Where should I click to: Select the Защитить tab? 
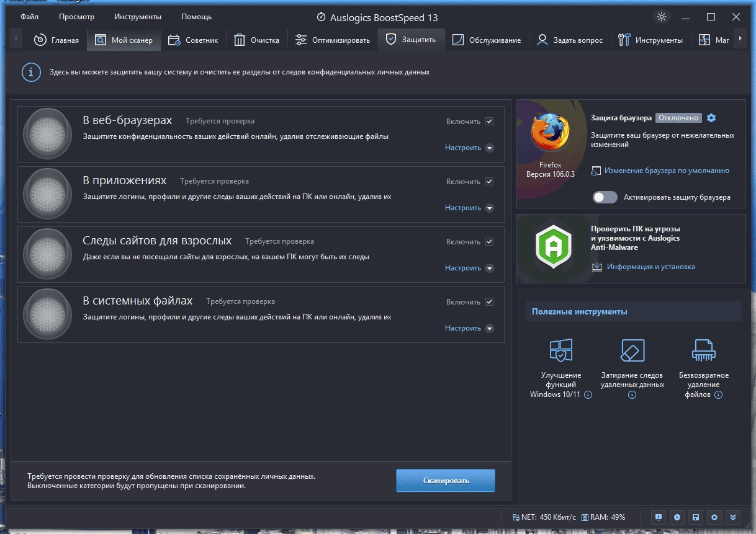pyautogui.click(x=411, y=40)
